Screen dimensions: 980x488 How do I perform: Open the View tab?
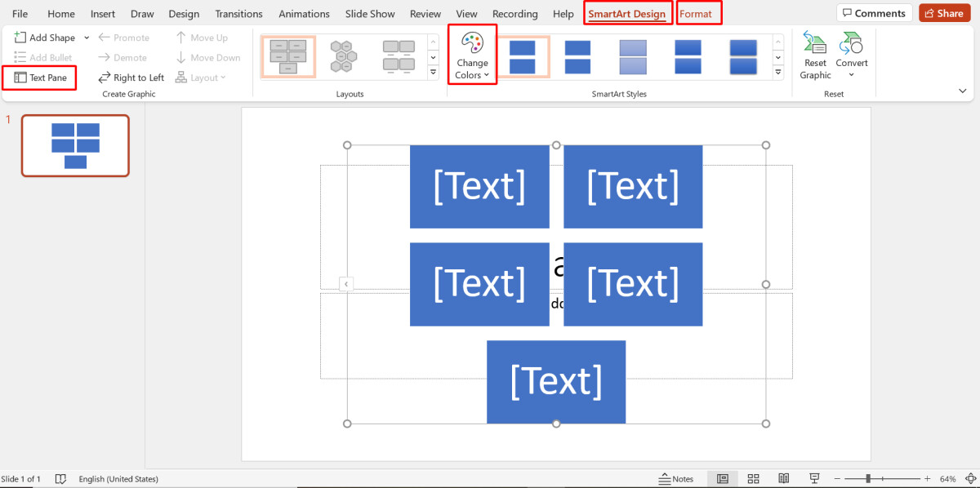coord(467,14)
